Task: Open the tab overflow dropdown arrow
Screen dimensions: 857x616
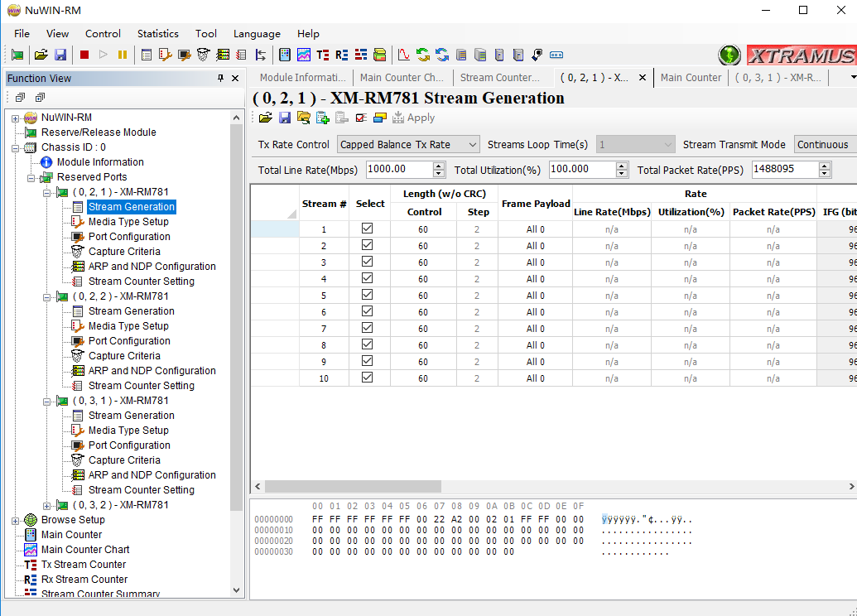Action: pos(853,78)
